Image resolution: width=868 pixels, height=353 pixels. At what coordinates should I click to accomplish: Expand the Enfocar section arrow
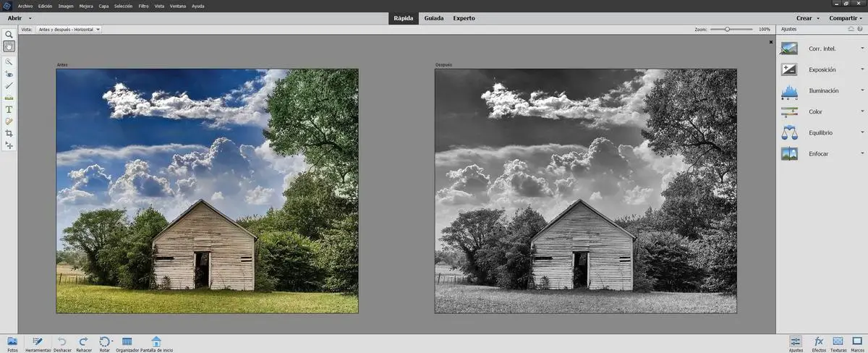tap(862, 154)
